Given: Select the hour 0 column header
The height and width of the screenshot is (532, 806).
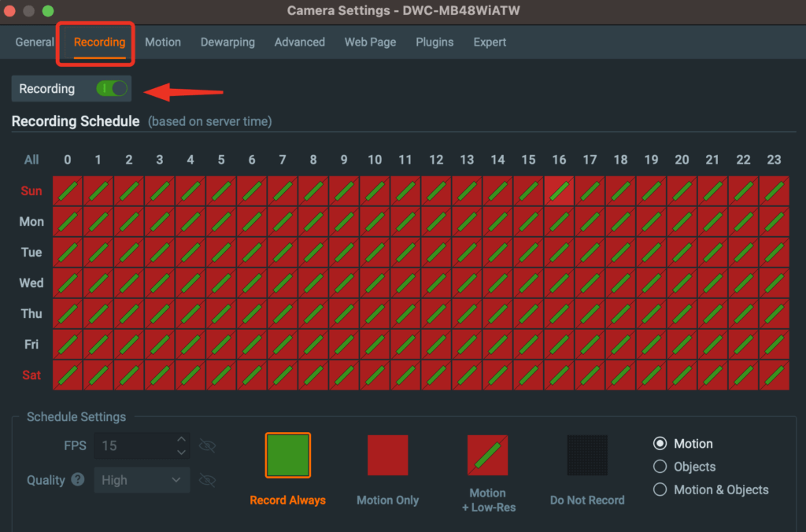Looking at the screenshot, I should tap(68, 160).
